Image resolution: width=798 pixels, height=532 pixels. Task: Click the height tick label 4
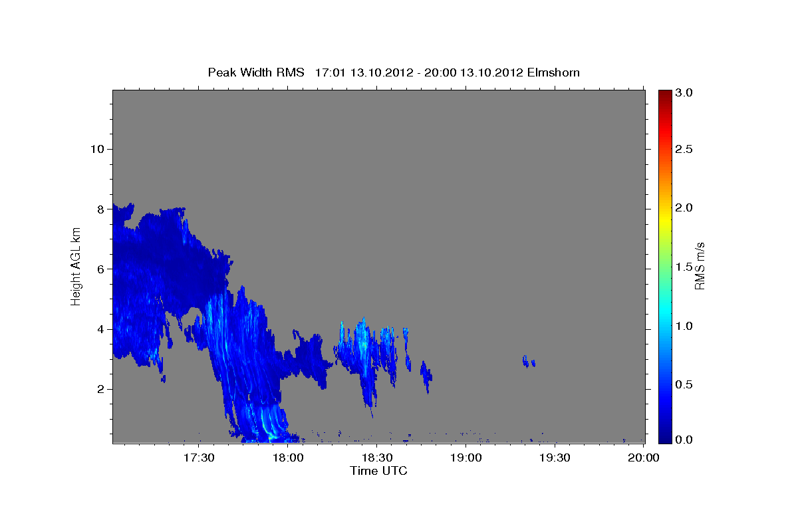[99, 329]
